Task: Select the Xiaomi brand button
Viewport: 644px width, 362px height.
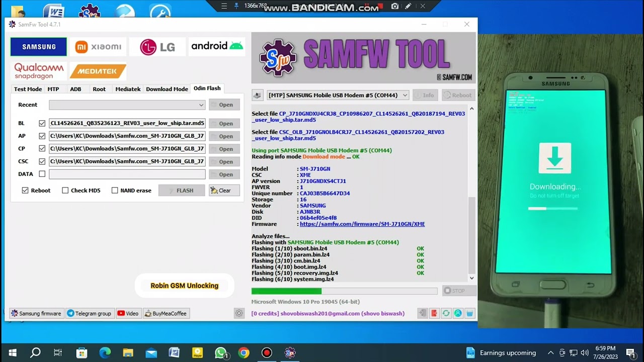Action: [98, 47]
